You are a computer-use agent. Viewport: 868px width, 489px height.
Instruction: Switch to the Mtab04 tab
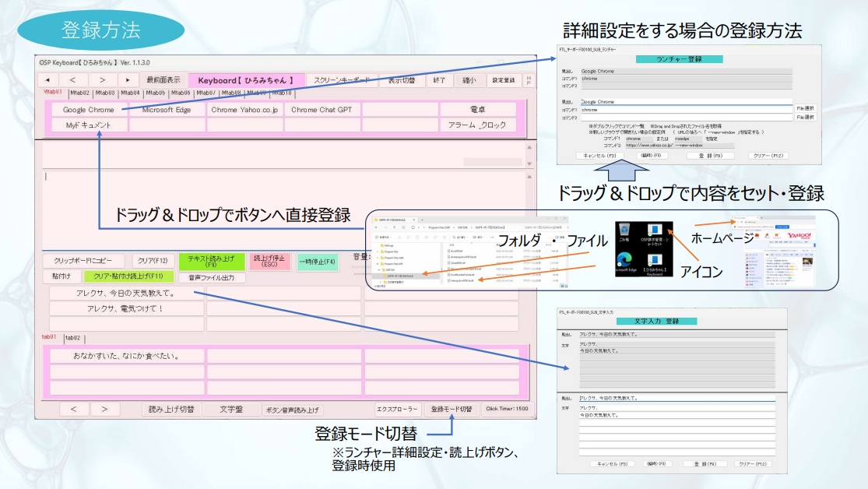[130, 93]
